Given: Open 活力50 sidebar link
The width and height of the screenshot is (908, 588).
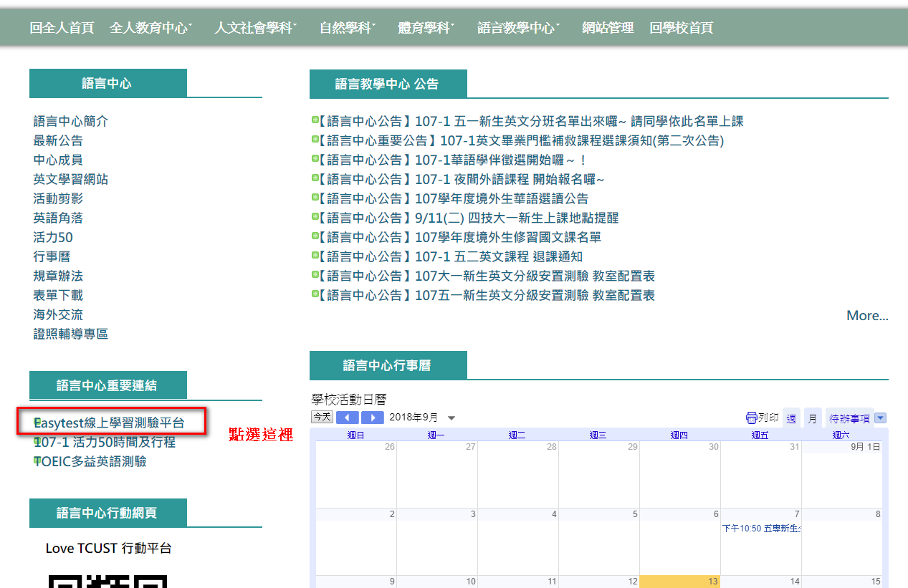Looking at the screenshot, I should point(53,238).
